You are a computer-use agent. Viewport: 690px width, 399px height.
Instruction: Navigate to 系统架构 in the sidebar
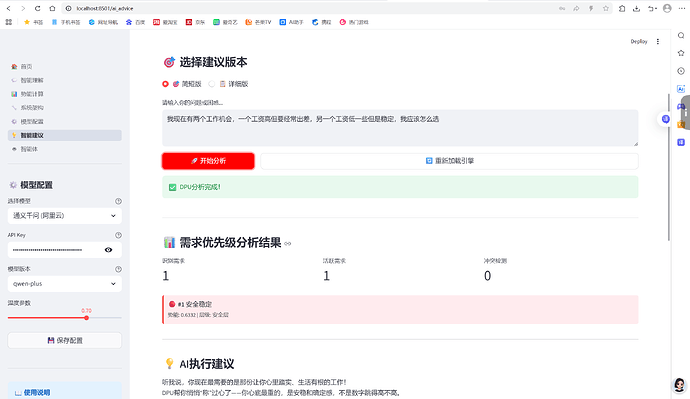[65, 107]
